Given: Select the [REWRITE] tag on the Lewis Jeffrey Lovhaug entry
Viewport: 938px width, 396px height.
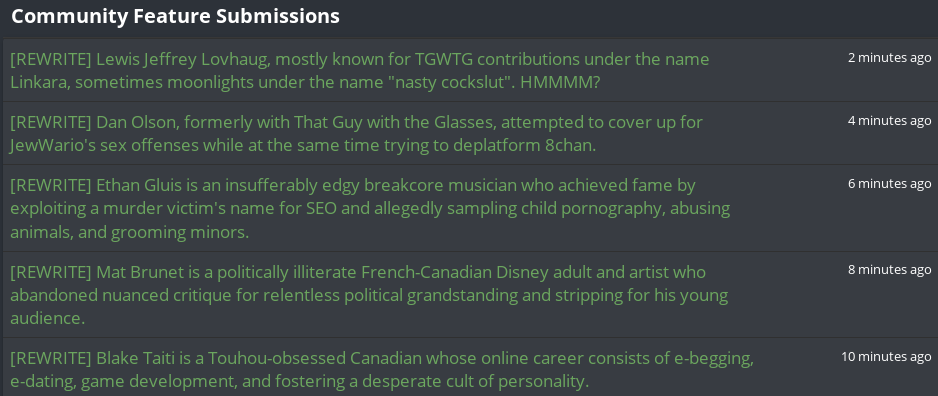Looking at the screenshot, I should tap(51, 60).
